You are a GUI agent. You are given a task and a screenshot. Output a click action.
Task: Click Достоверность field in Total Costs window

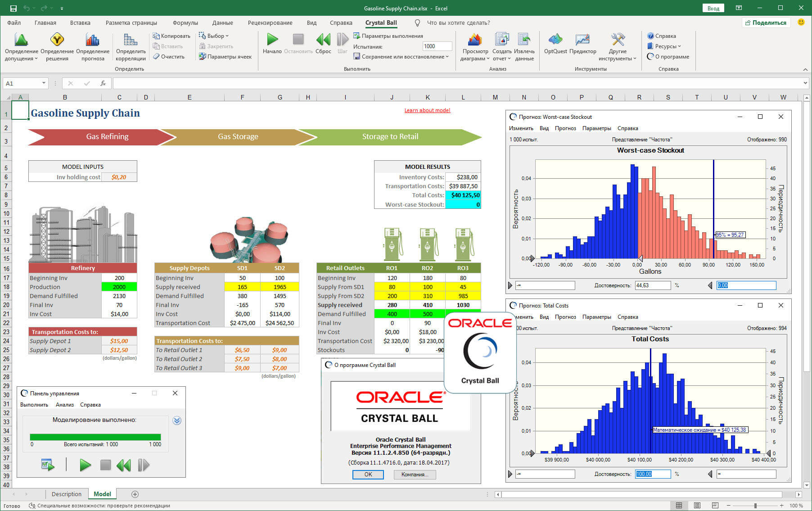(653, 474)
